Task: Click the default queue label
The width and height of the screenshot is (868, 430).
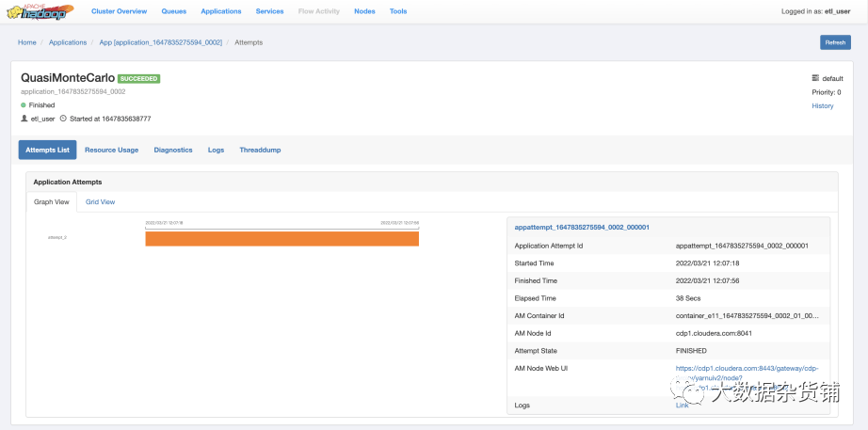Action: 832,79
